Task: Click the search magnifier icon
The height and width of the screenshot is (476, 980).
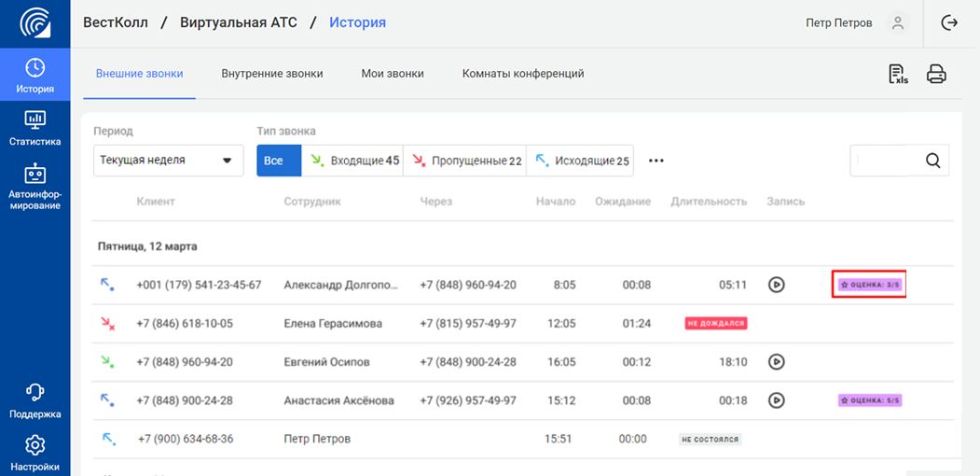Action: [x=933, y=161]
